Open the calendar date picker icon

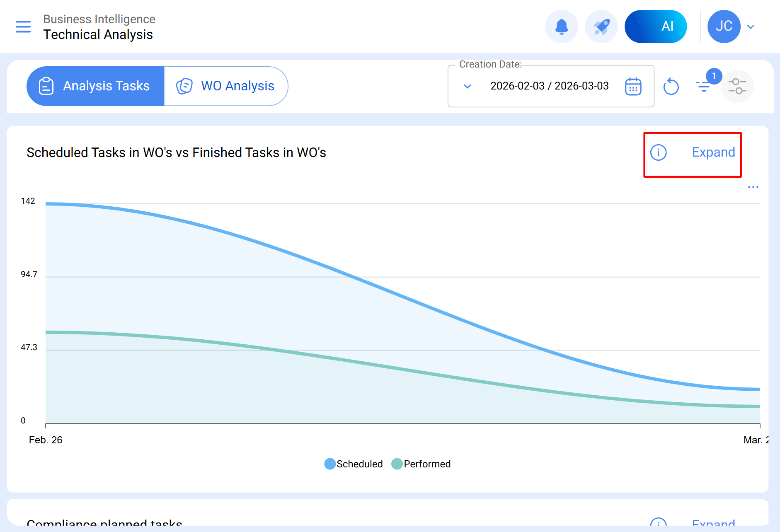click(x=633, y=87)
